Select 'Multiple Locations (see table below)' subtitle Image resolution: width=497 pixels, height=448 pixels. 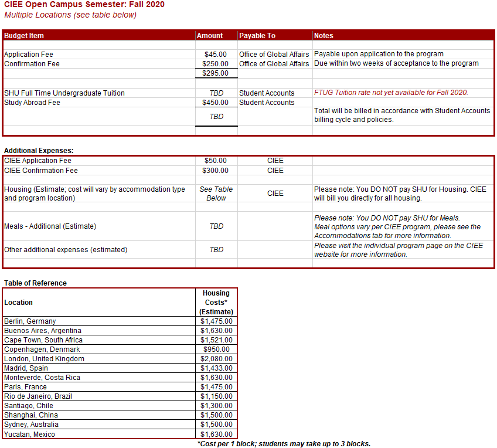tap(70, 15)
